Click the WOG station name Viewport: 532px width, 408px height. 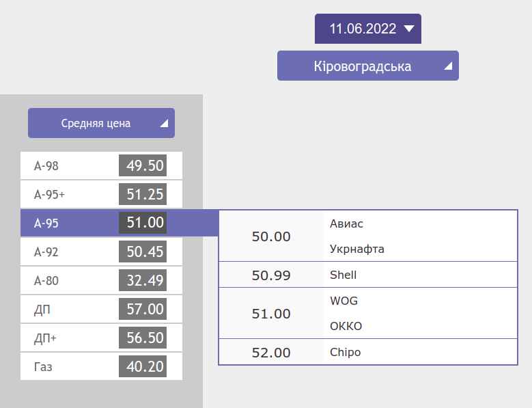point(344,301)
